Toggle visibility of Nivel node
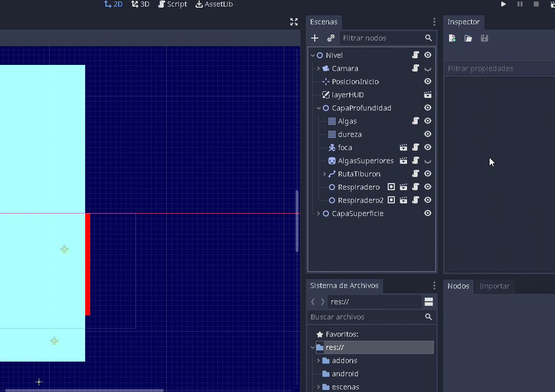The height and width of the screenshot is (392, 555). (428, 55)
